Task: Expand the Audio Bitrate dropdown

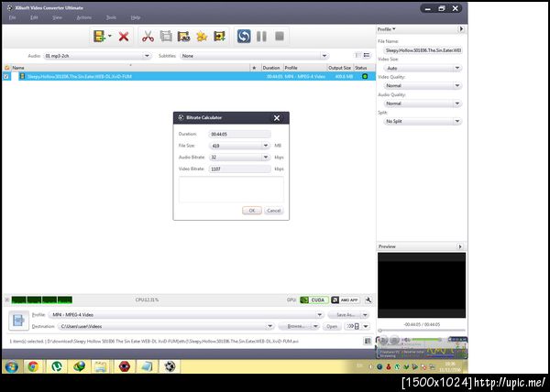Action: (266, 158)
